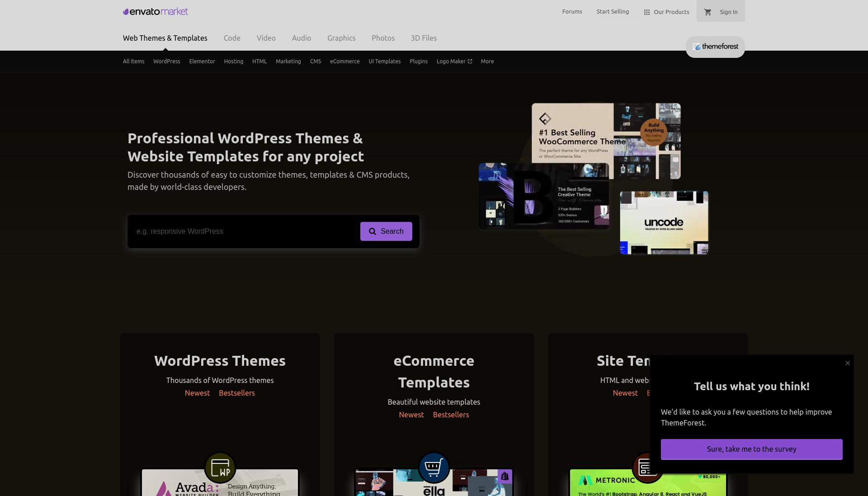Click the magnifier icon in Search button
Image resolution: width=868 pixels, height=496 pixels.
click(373, 231)
